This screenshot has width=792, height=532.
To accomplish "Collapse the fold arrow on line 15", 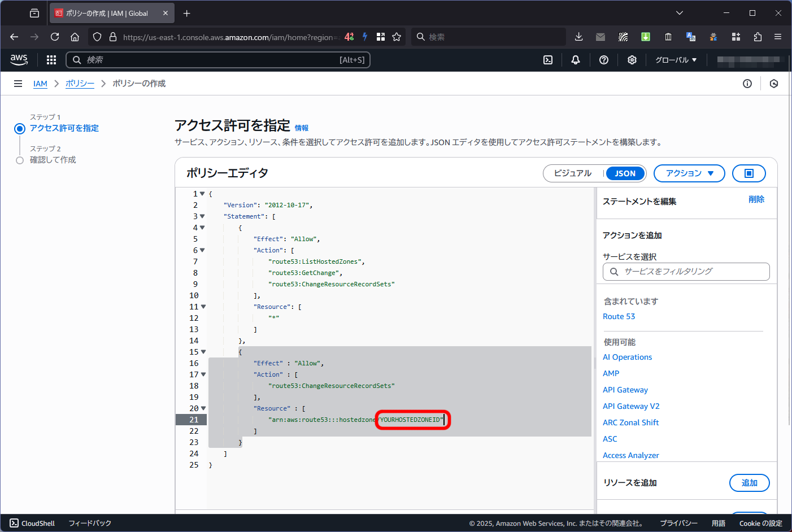I will pyautogui.click(x=203, y=352).
